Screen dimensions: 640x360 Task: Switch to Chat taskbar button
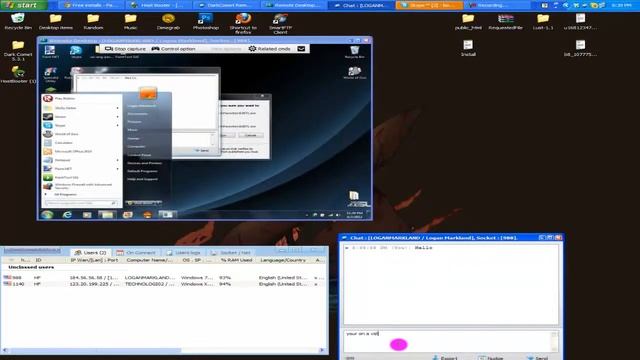[x=360, y=5]
